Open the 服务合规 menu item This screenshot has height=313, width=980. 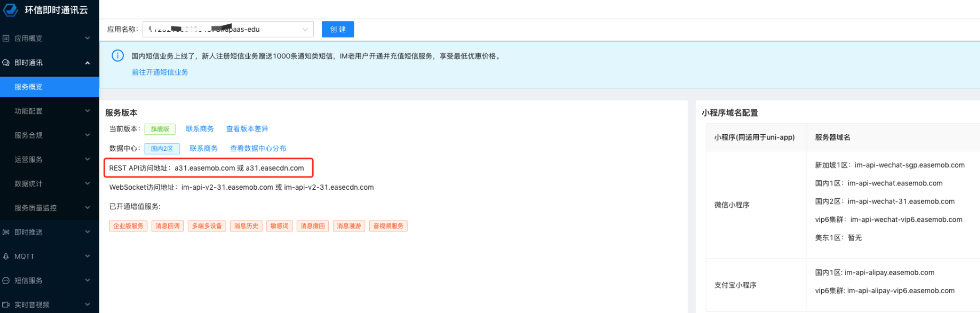49,135
